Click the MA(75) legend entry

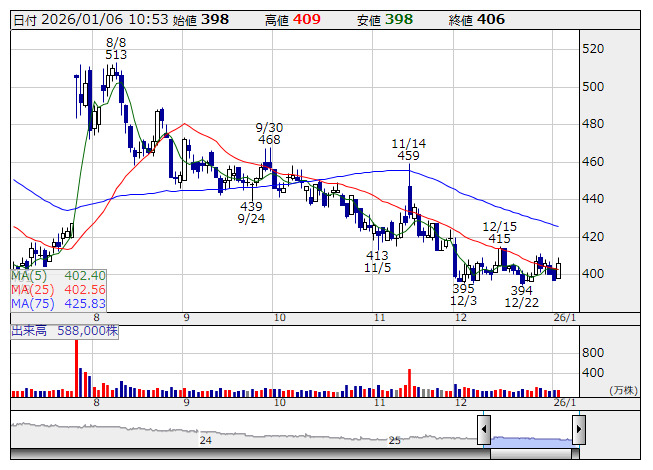click(x=58, y=303)
